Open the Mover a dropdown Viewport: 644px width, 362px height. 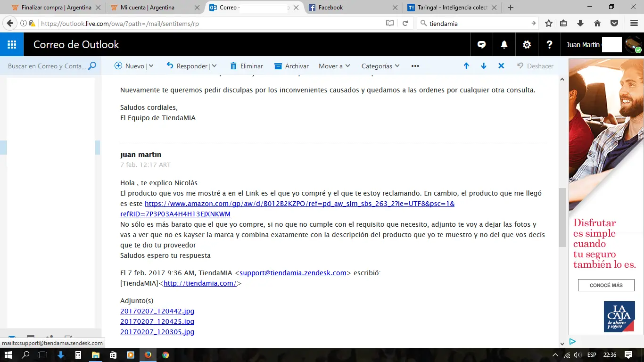coord(334,66)
